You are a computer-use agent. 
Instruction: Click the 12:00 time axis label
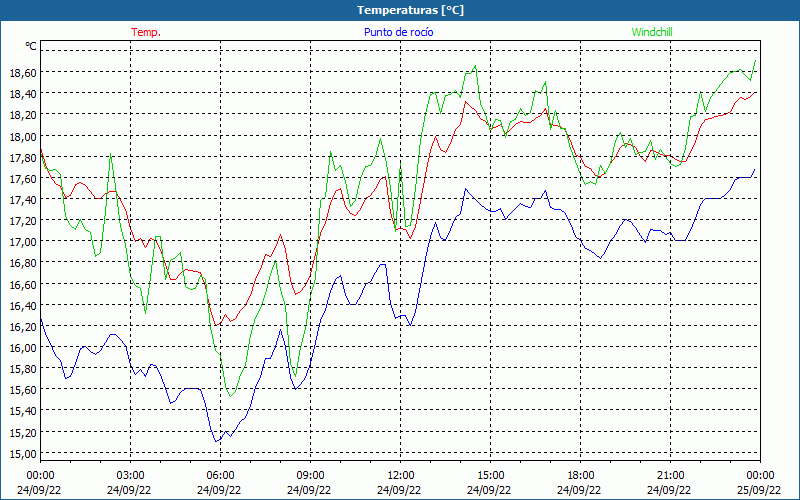[401, 476]
